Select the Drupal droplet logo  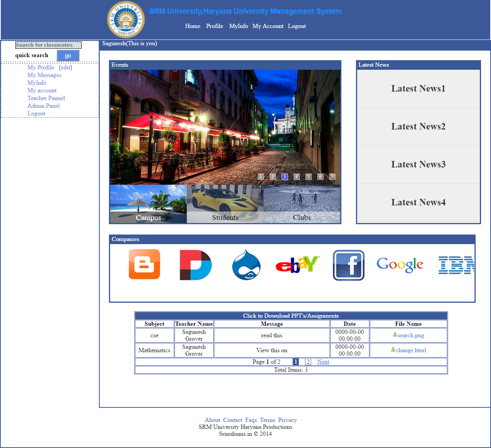tap(246, 265)
